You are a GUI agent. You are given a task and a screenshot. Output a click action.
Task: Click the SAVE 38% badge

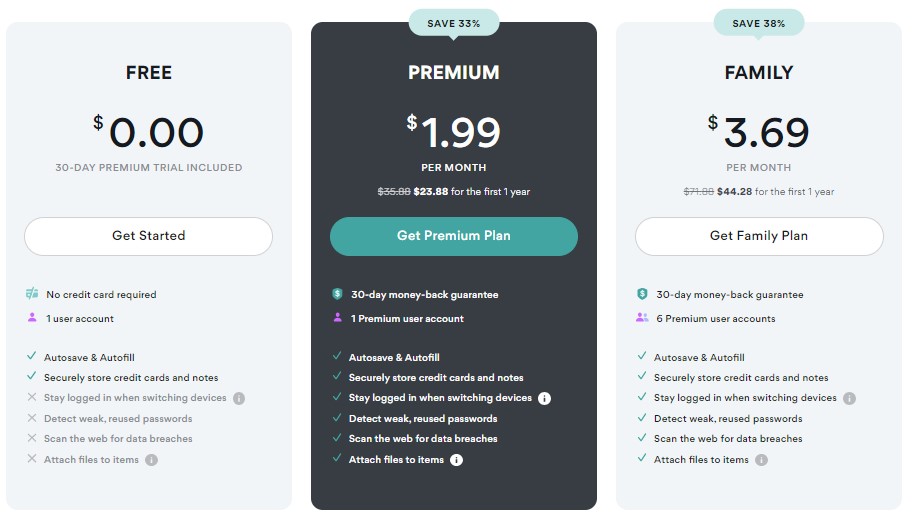tap(759, 24)
